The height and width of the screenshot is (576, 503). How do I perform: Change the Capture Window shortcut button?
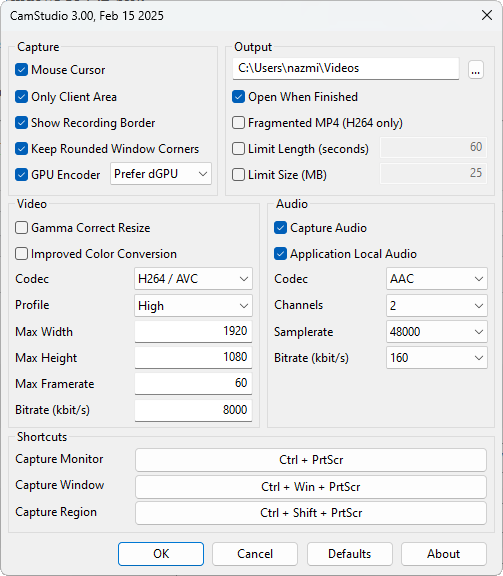point(311,487)
